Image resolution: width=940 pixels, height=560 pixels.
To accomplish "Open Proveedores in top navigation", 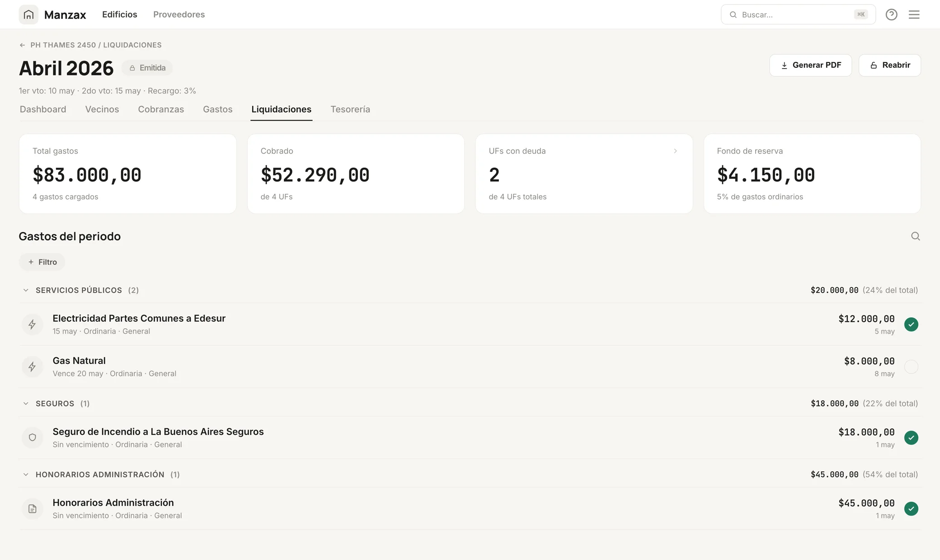I will 179,14.
